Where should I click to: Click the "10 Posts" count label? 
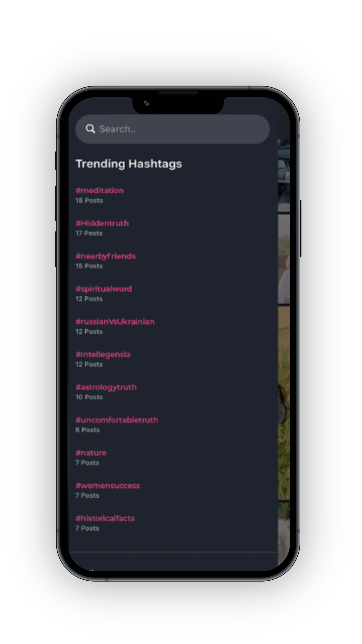click(89, 397)
